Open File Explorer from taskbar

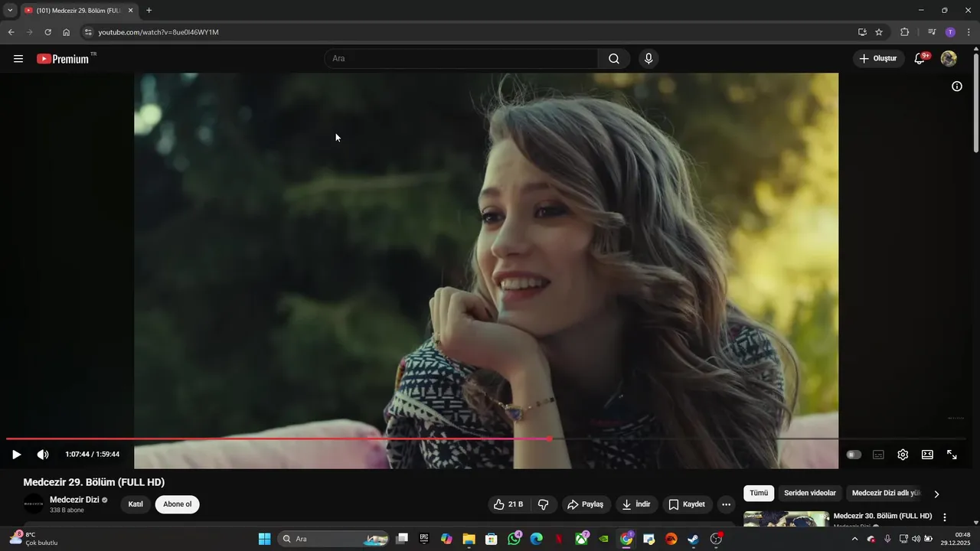point(469,539)
